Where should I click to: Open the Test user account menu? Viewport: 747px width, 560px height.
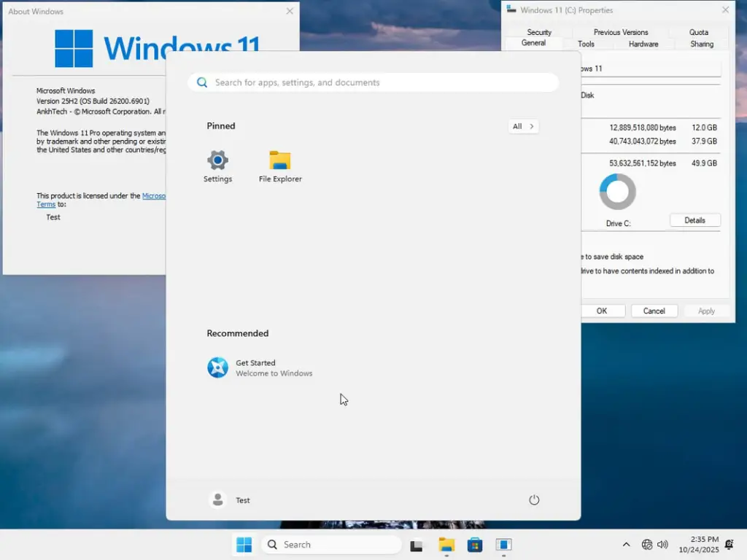(232, 499)
